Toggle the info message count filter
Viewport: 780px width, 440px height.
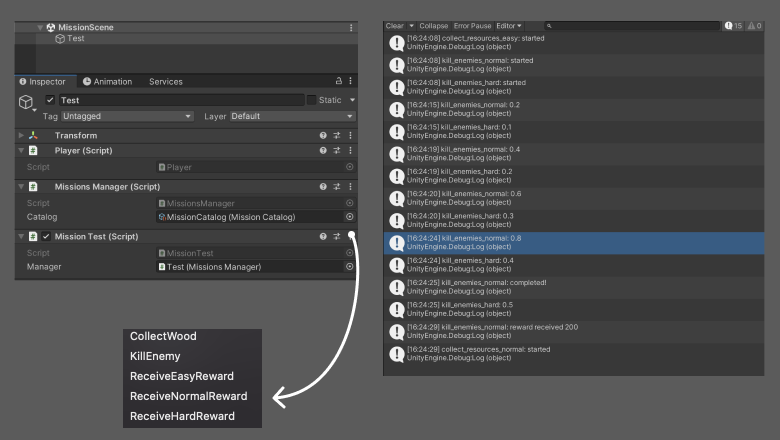(733, 25)
